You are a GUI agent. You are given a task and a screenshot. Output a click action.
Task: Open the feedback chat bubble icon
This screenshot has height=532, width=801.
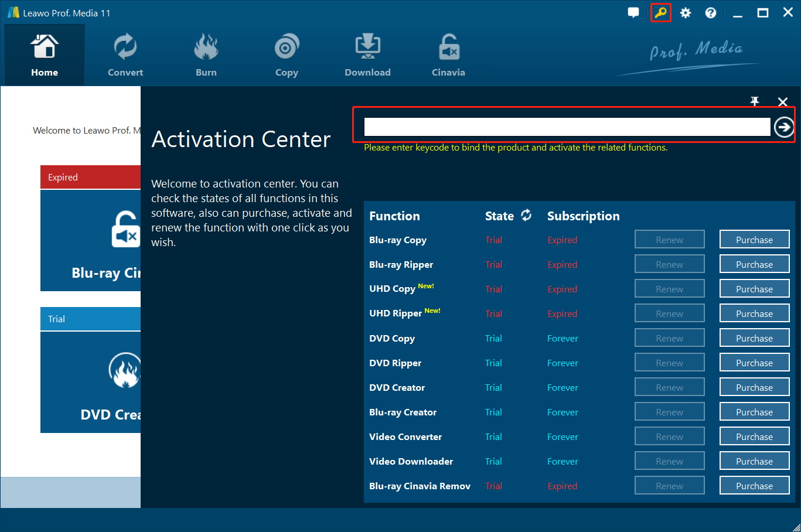point(633,13)
